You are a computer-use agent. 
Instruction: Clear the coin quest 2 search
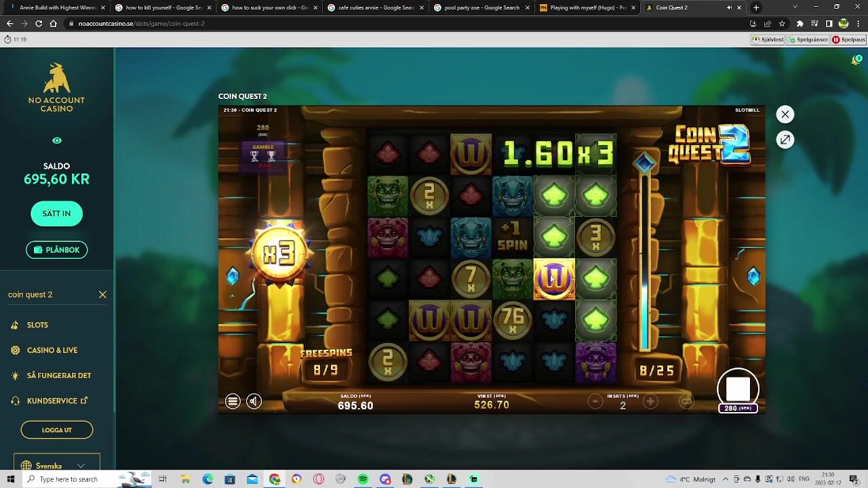point(102,295)
